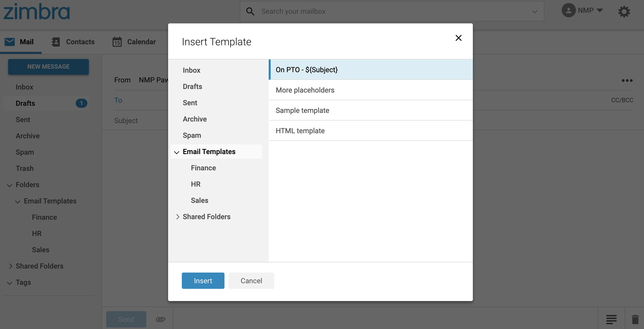The image size is (644, 329).
Task: Select the HTML template entry
Action: point(300,131)
